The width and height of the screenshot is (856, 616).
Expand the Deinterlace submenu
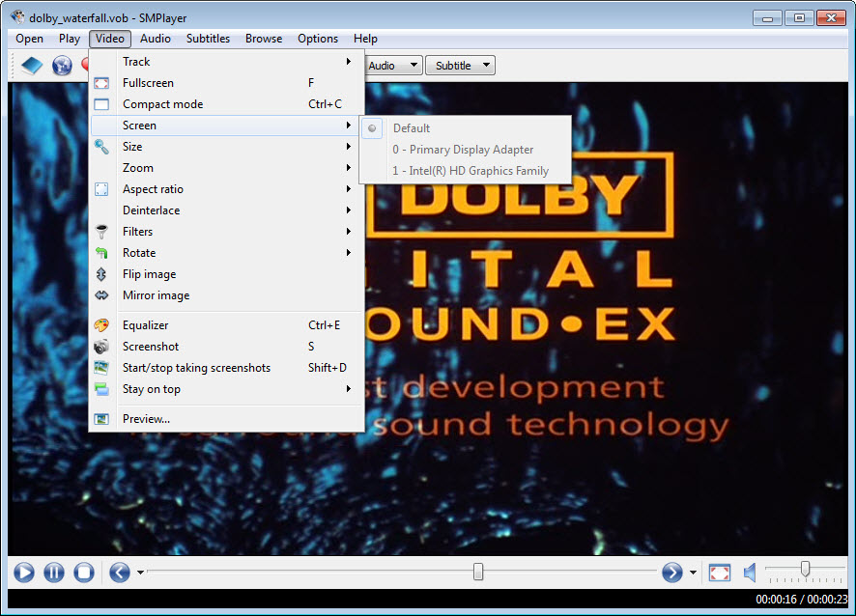point(226,210)
